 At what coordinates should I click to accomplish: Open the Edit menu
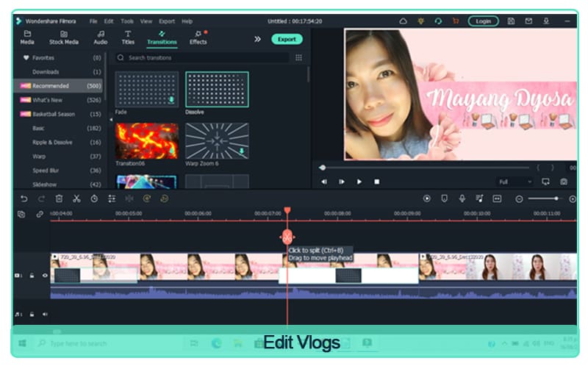(109, 21)
